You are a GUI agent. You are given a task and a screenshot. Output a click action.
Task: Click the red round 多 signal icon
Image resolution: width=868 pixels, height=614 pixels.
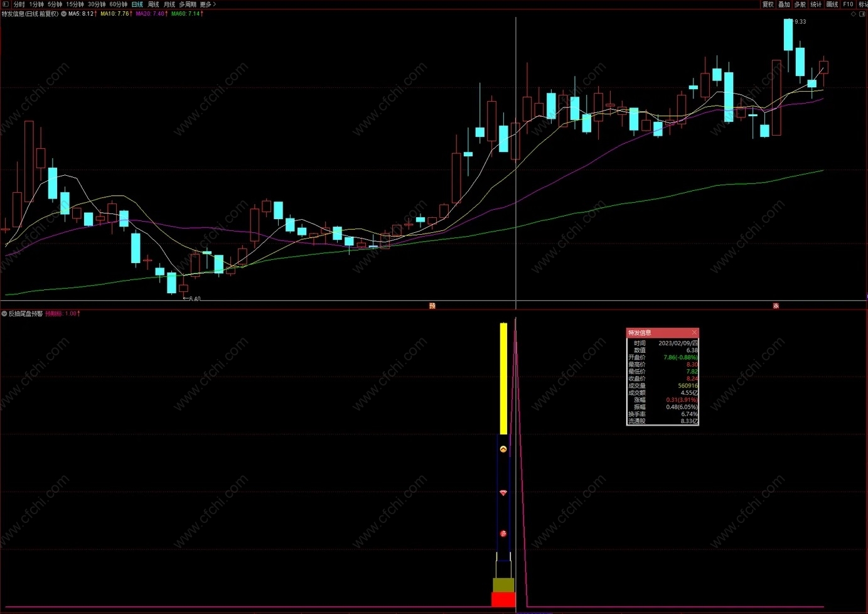pyautogui.click(x=503, y=534)
